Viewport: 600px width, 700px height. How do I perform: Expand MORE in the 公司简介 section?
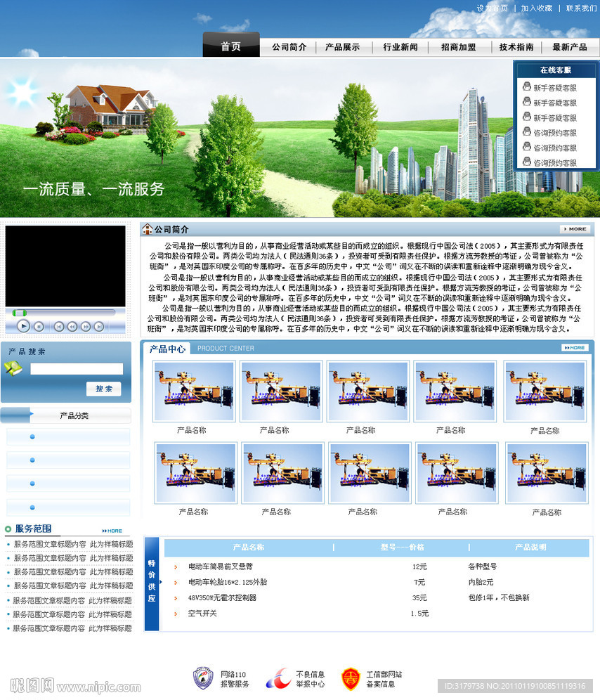coord(574,228)
